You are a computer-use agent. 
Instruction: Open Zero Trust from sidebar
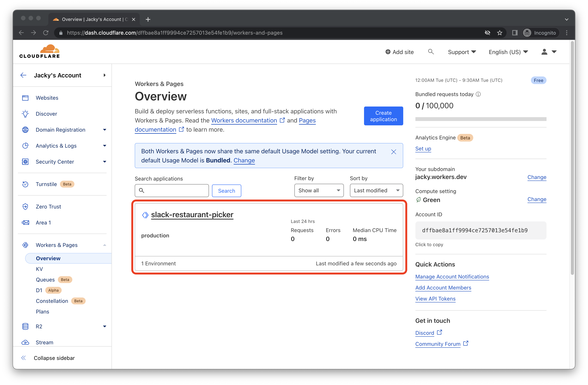[x=48, y=207]
